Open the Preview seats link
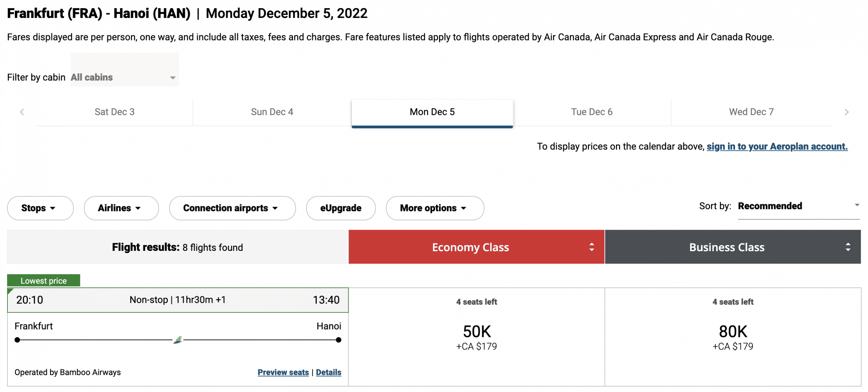This screenshot has width=868, height=392. [x=283, y=372]
